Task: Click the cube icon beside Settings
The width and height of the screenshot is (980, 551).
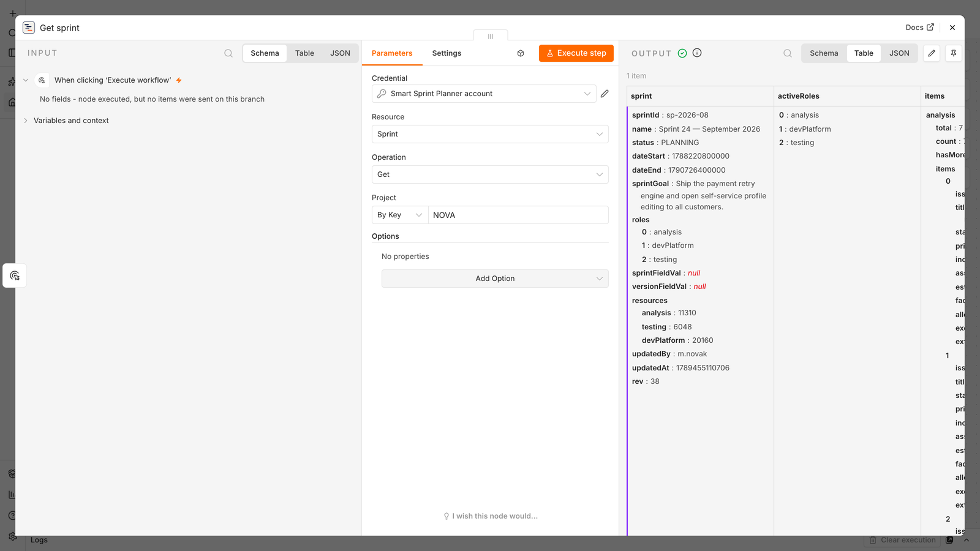Action: pyautogui.click(x=521, y=53)
